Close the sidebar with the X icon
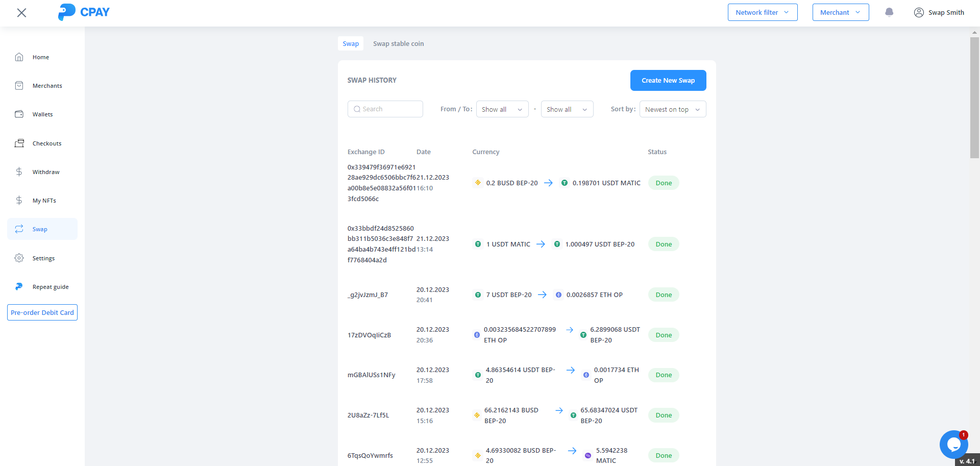The image size is (980, 466). tap(21, 13)
